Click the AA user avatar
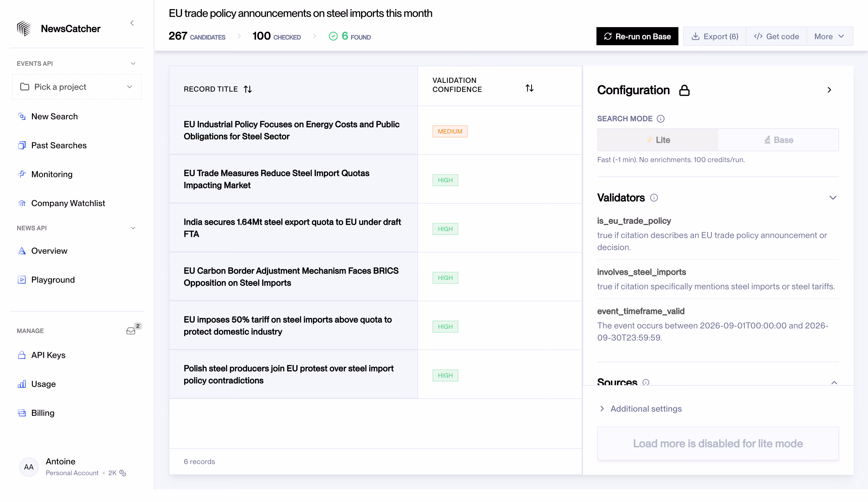 (29, 467)
